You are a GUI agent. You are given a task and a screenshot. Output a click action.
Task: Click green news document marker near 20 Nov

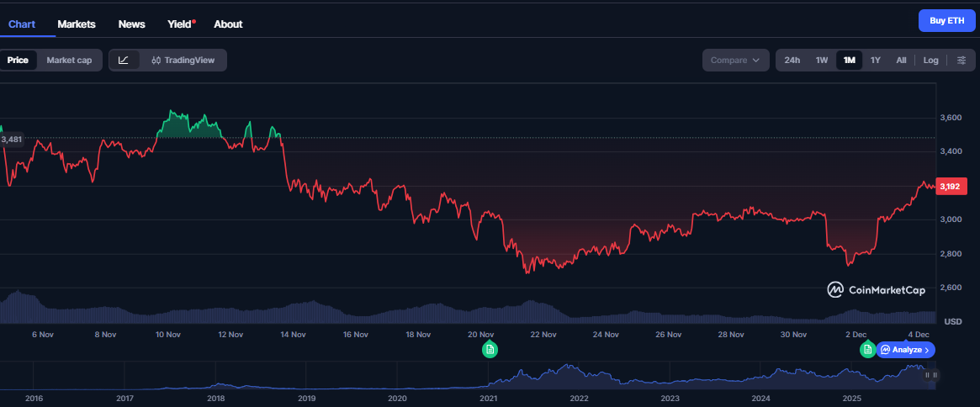tap(490, 349)
